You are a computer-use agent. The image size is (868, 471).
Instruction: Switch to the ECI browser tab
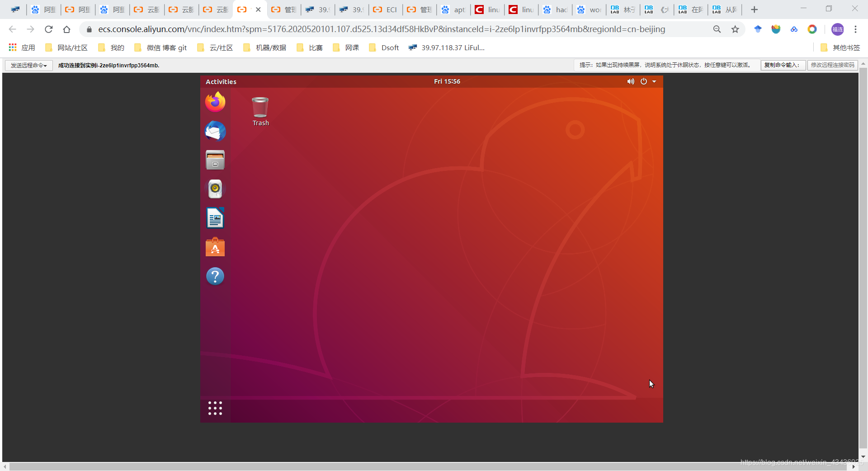(x=385, y=9)
